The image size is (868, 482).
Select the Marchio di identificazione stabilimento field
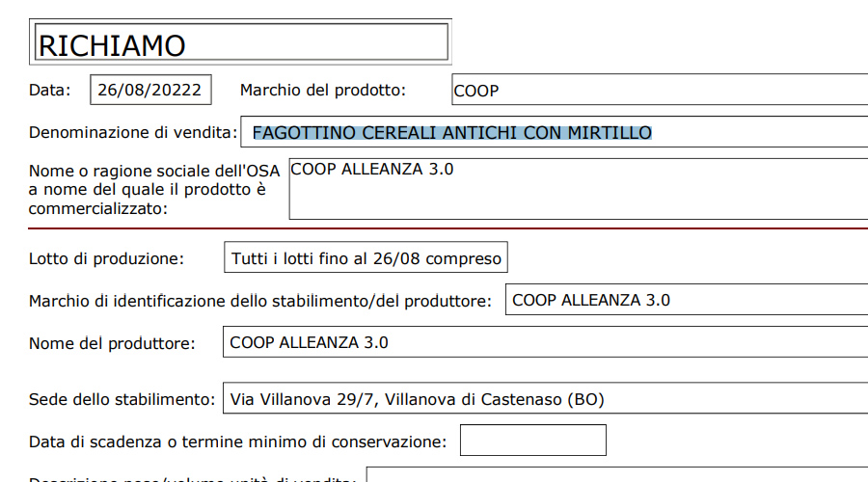[x=687, y=300]
